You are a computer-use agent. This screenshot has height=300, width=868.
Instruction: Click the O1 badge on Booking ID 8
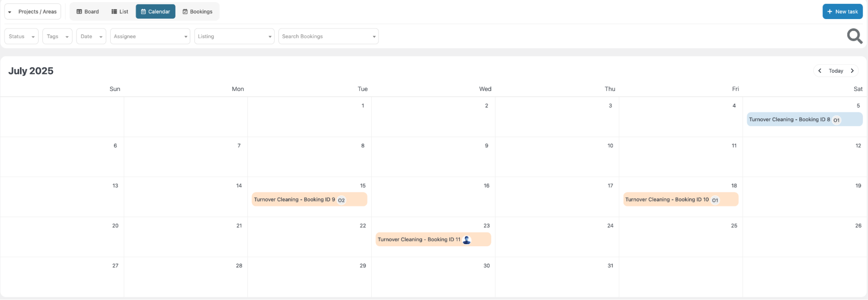click(x=836, y=120)
